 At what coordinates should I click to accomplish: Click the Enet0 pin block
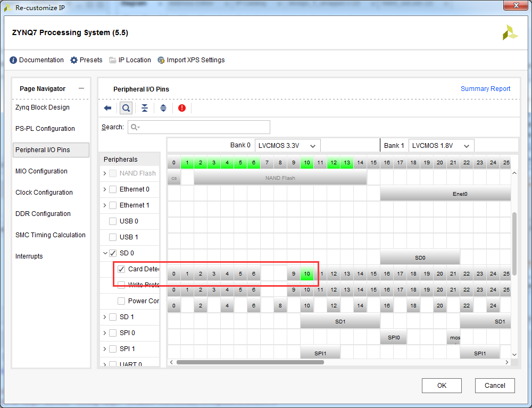(x=445, y=194)
